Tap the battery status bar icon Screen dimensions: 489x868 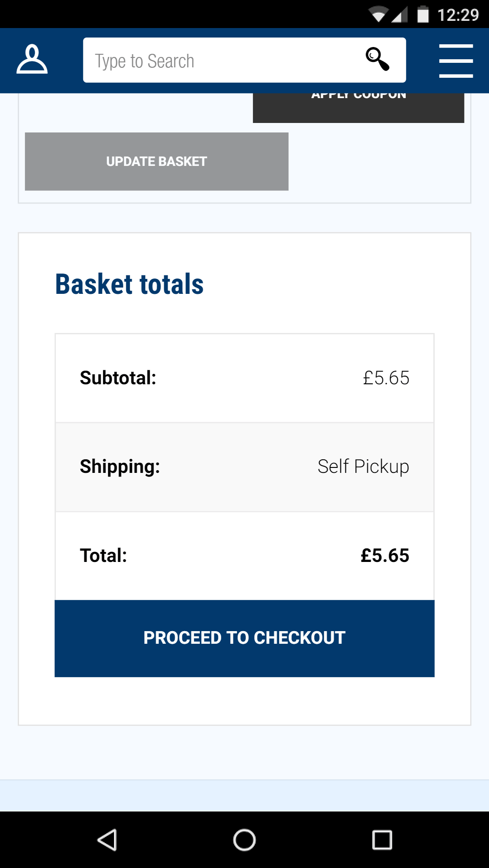423,14
